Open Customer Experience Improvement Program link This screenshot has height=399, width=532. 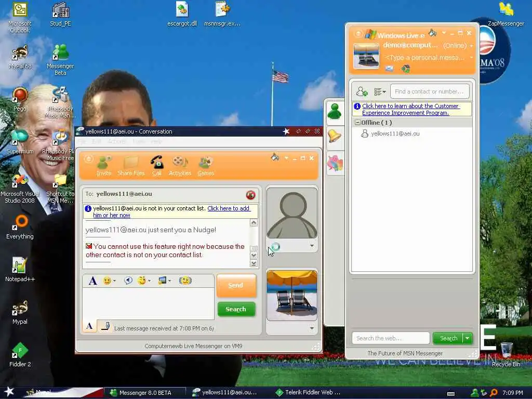tap(410, 109)
